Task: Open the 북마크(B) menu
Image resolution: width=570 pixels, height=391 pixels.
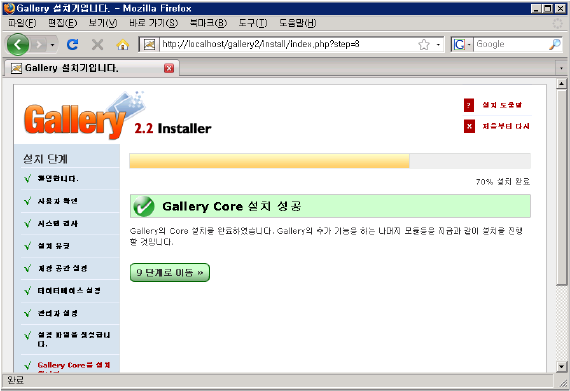Action: 208,23
